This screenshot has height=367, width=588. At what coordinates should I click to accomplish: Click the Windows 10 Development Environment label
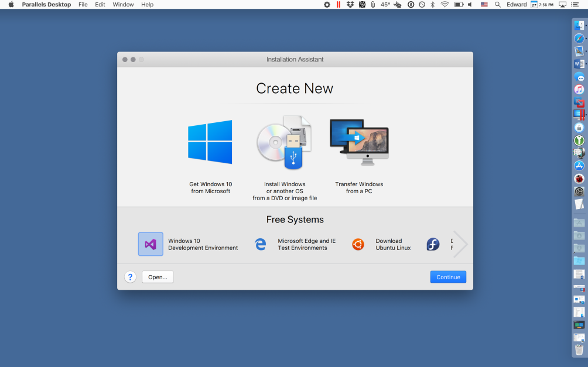point(203,245)
